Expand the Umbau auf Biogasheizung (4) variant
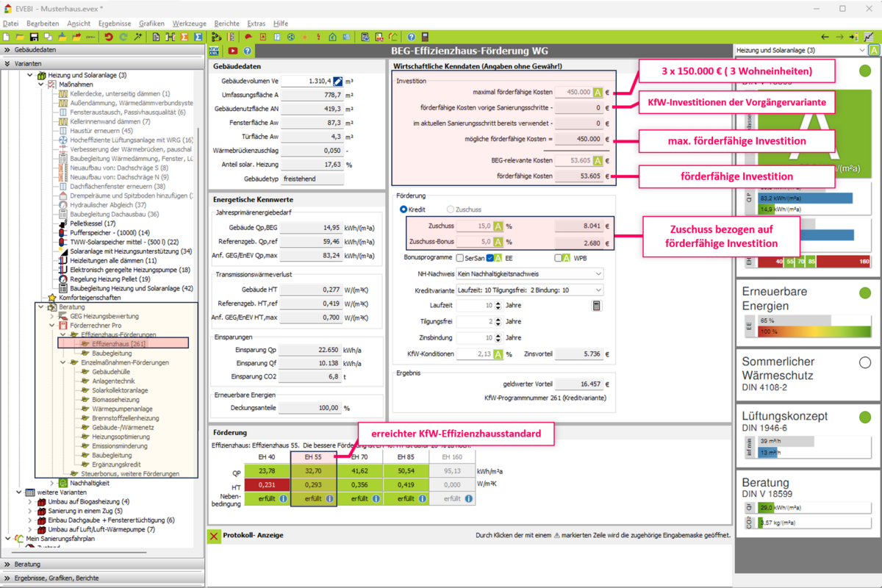This screenshot has height=588, width=882. click(x=30, y=502)
